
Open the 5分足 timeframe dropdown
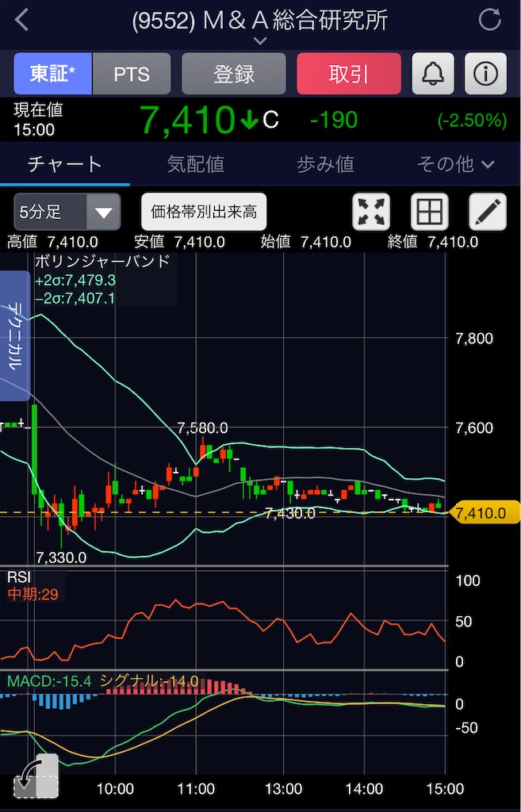(x=67, y=212)
